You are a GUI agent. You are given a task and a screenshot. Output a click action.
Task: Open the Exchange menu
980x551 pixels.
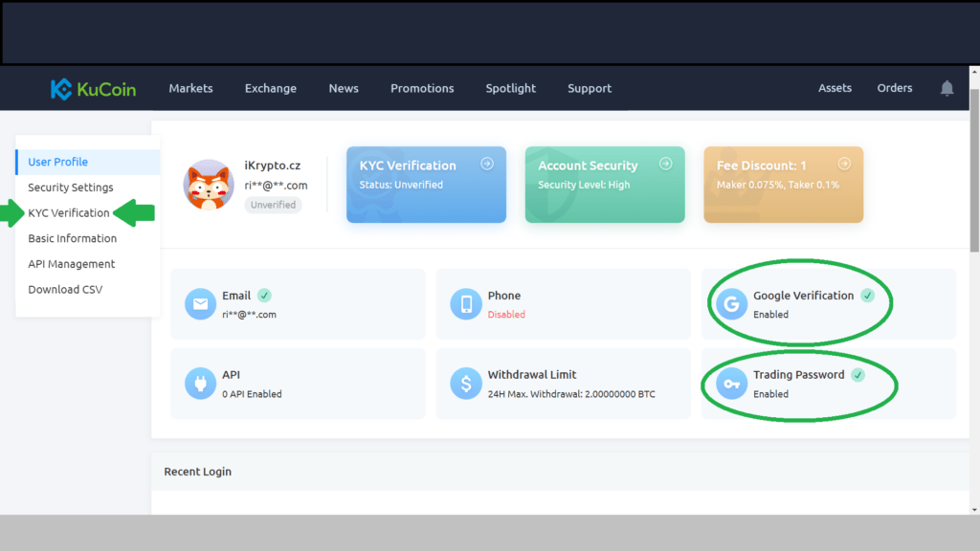click(271, 89)
